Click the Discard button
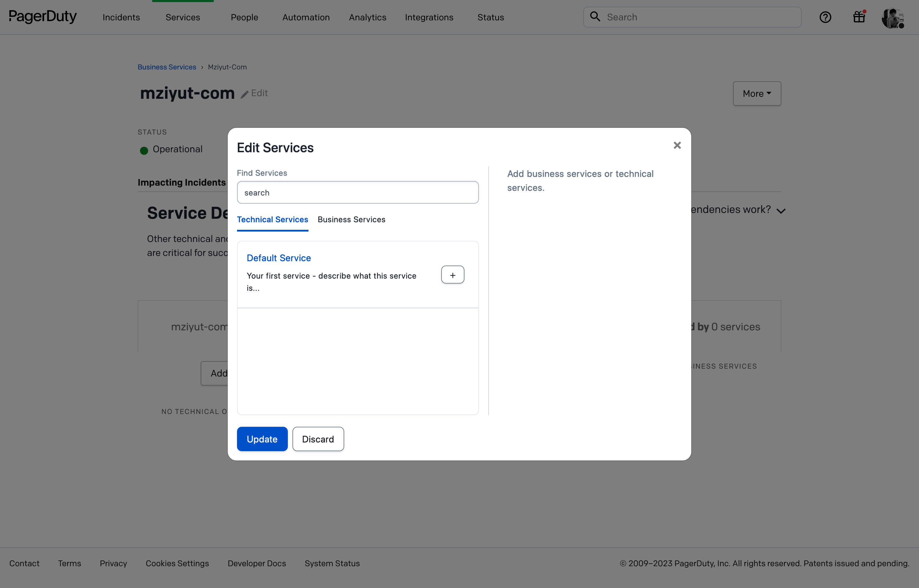Image resolution: width=919 pixels, height=588 pixels. [318, 439]
